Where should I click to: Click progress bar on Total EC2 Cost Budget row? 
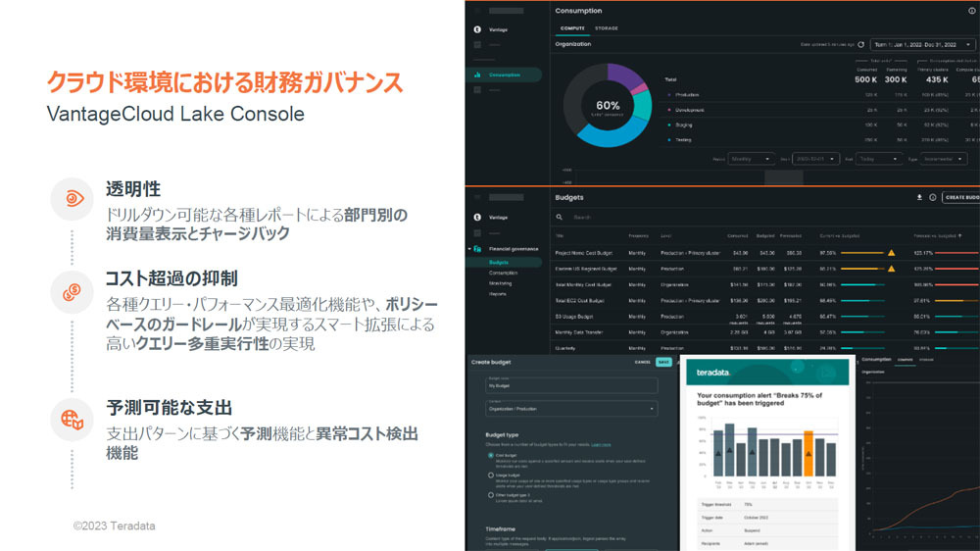pyautogui.click(x=862, y=301)
